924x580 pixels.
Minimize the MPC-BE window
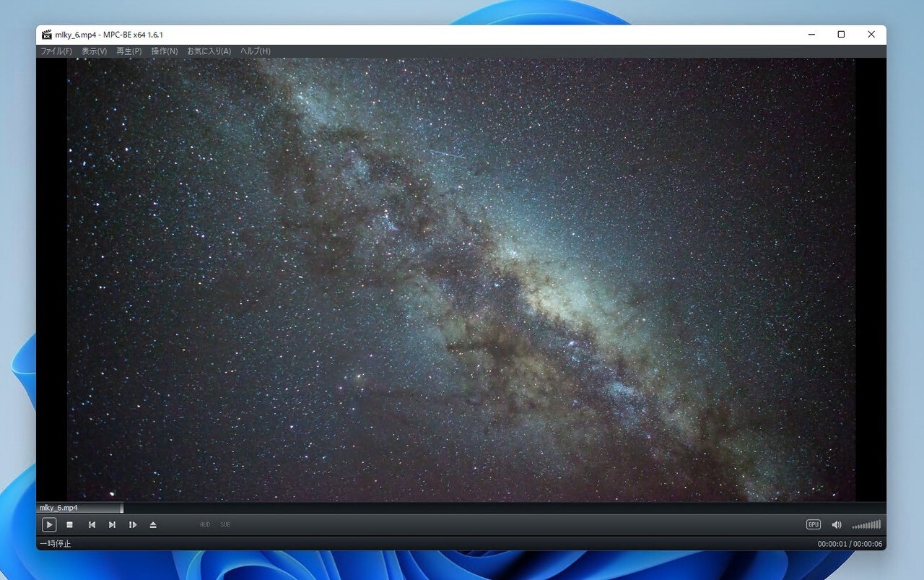812,34
